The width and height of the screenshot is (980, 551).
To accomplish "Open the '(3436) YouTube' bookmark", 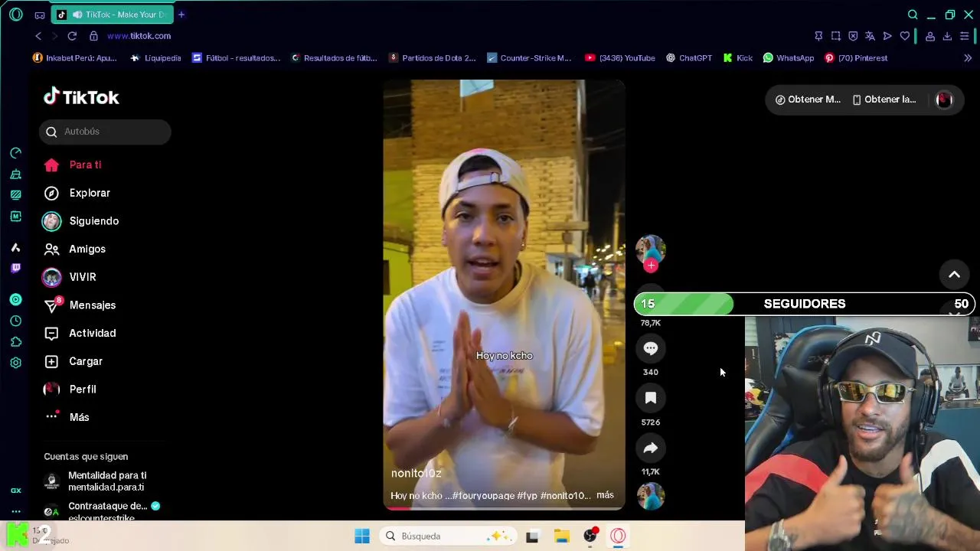I will click(620, 58).
